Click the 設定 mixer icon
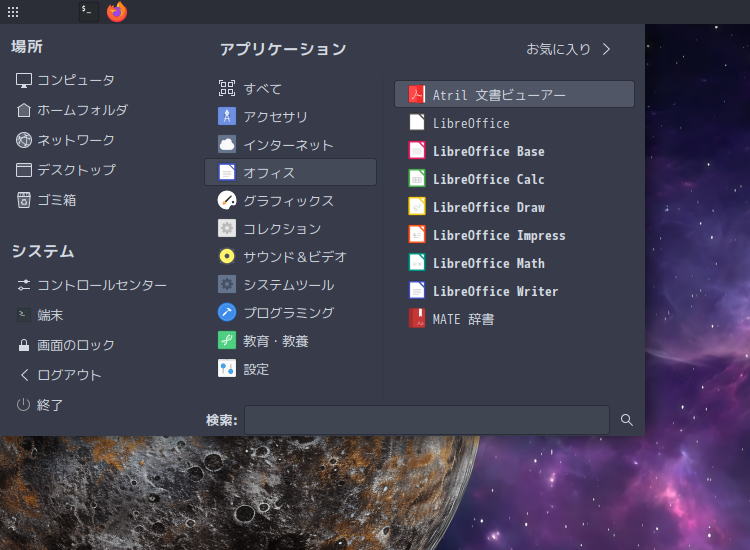This screenshot has width=750, height=550. [227, 369]
